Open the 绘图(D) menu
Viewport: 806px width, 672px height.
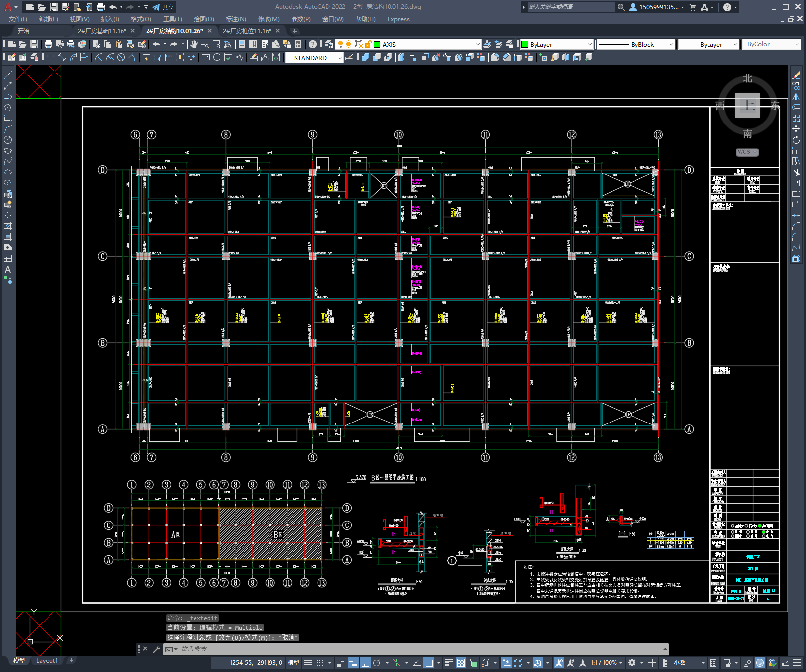pos(204,19)
